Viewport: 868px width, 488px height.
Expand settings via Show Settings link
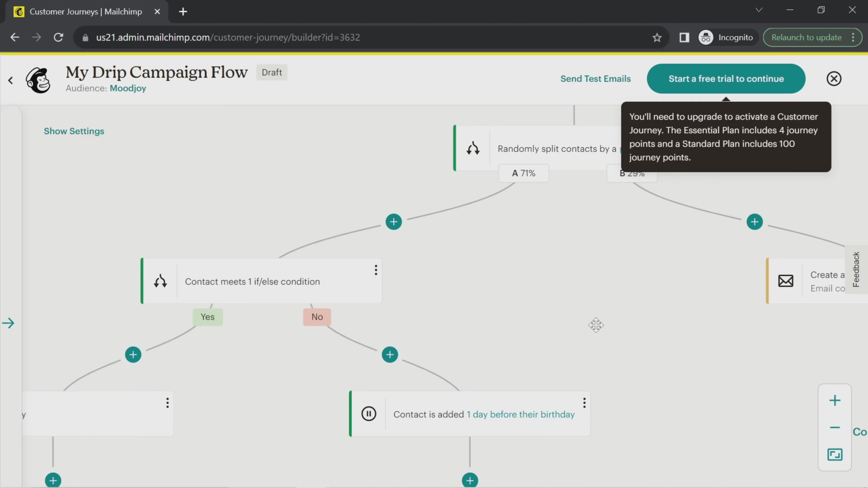(74, 131)
